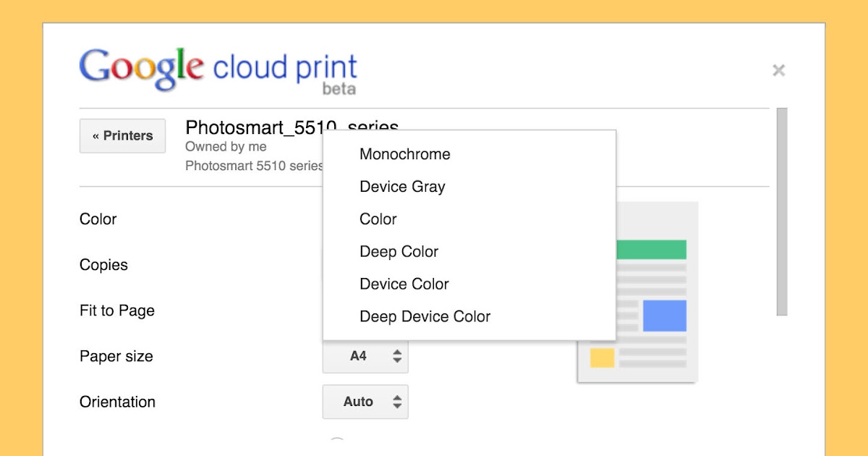Click the Copies setting label

[x=103, y=265]
